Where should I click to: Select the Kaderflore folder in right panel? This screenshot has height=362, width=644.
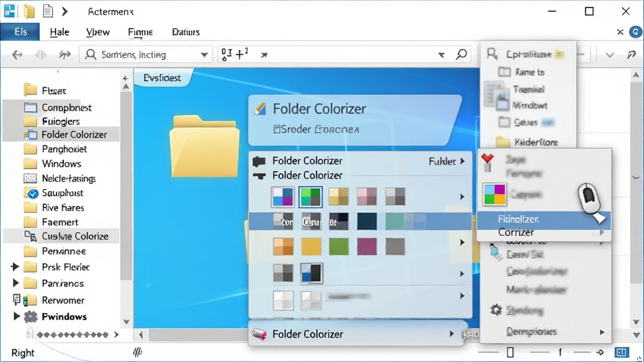pyautogui.click(x=528, y=142)
